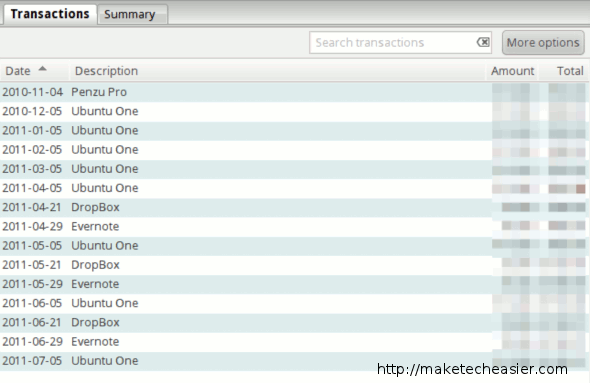Image resolution: width=590 pixels, height=383 pixels.
Task: Select the Evernote row dated 2011-06-29
Action: (x=295, y=342)
